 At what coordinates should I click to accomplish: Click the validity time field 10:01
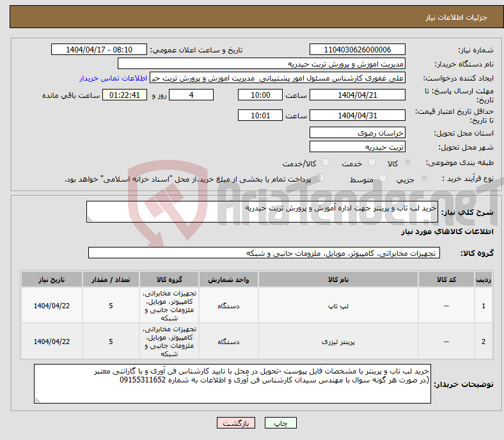point(260,115)
